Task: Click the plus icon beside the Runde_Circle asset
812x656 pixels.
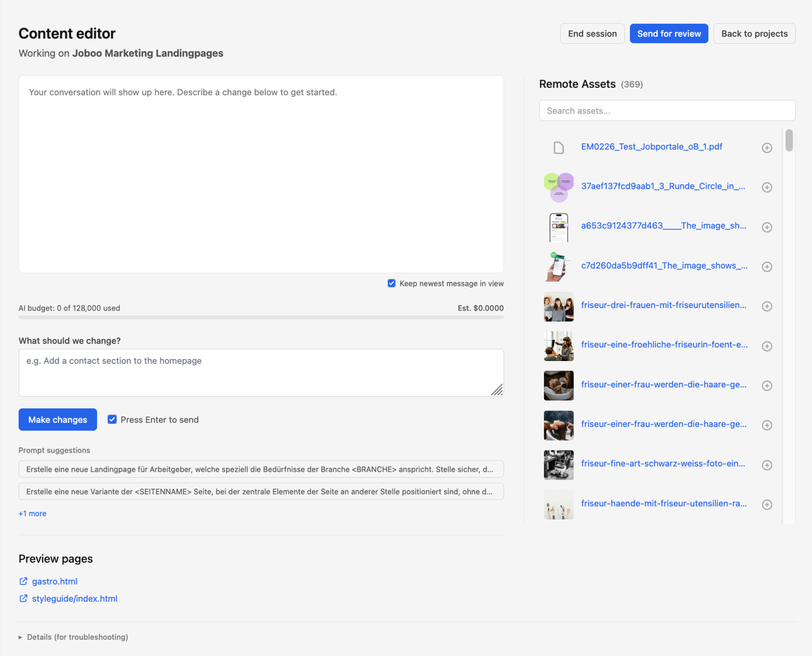Action: pos(766,187)
